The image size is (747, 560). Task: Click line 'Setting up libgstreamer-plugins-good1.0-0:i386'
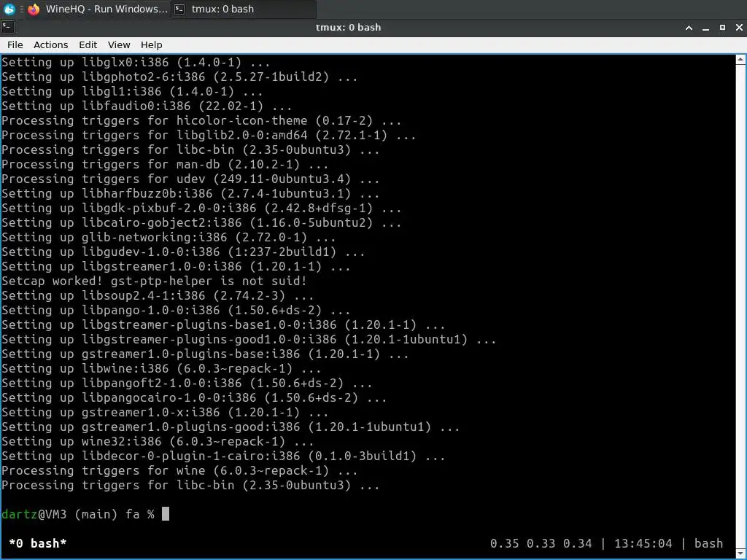[x=249, y=340]
